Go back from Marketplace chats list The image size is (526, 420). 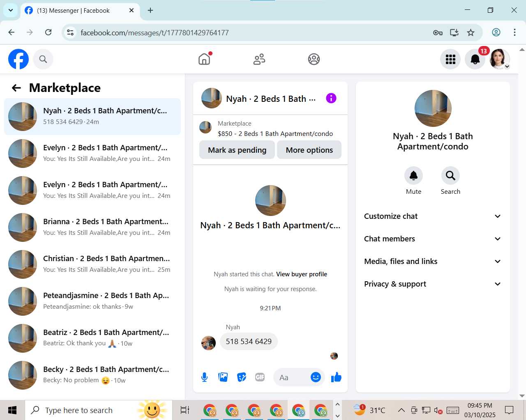pyautogui.click(x=16, y=87)
